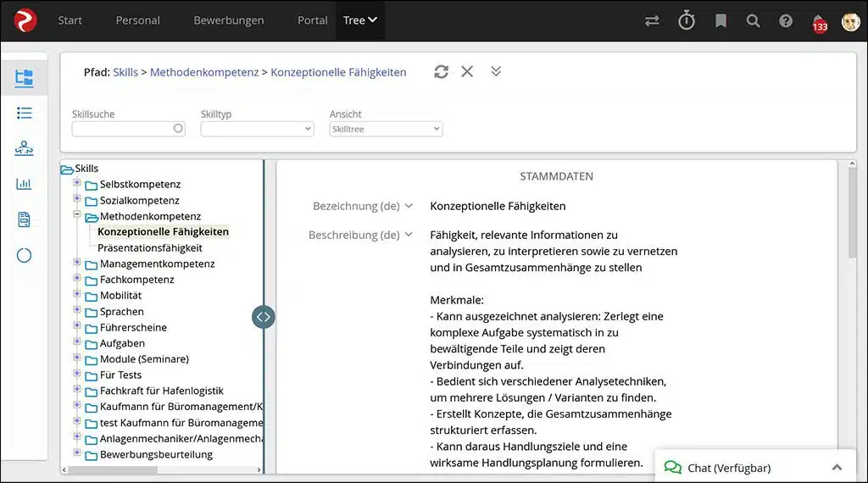
Task: Click the switch arrows icon in header
Action: tap(652, 21)
